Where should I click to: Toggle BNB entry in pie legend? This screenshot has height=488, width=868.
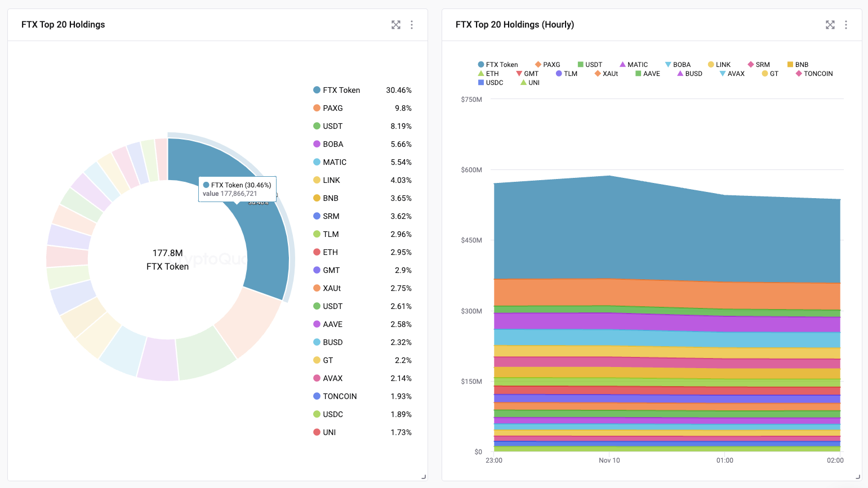pos(326,198)
